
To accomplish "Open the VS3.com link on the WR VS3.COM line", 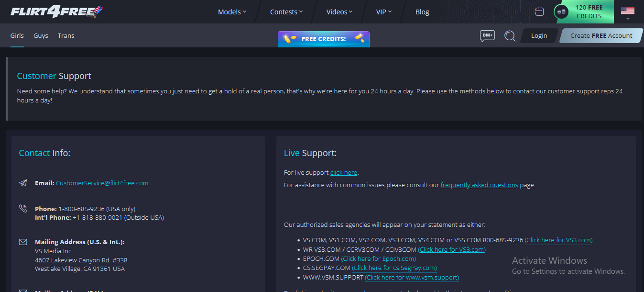I will point(452,249).
